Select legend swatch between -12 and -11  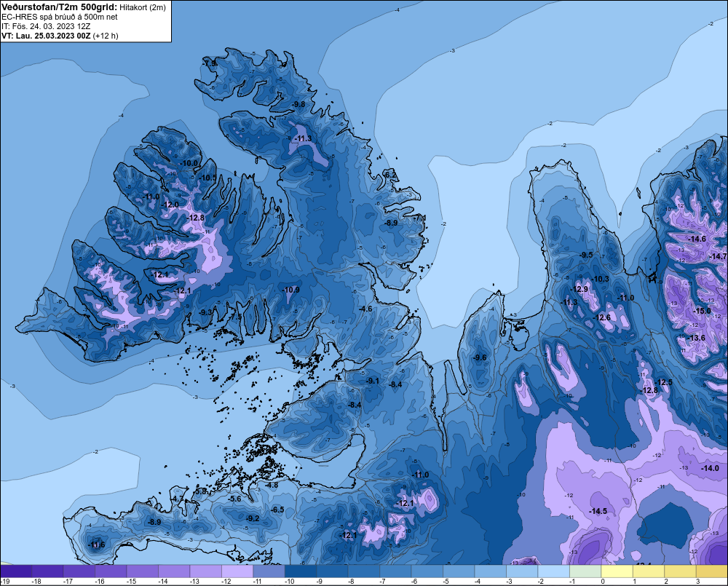237,571
